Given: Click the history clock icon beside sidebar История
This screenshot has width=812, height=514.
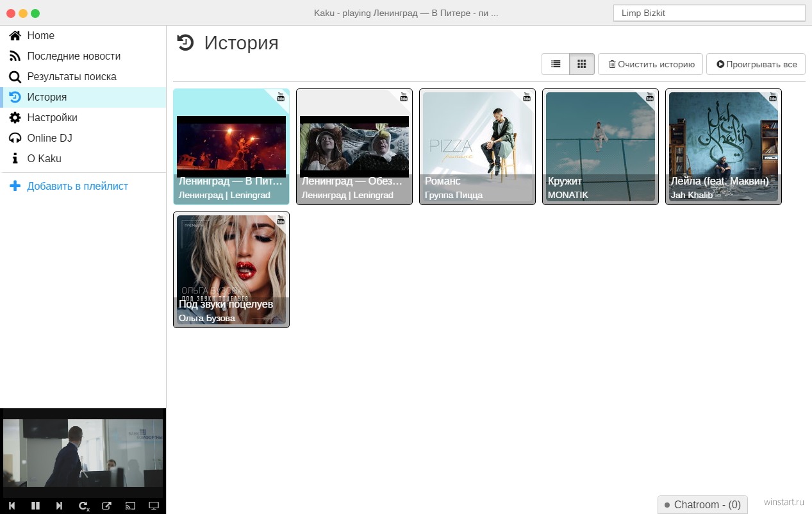Looking at the screenshot, I should [x=15, y=97].
